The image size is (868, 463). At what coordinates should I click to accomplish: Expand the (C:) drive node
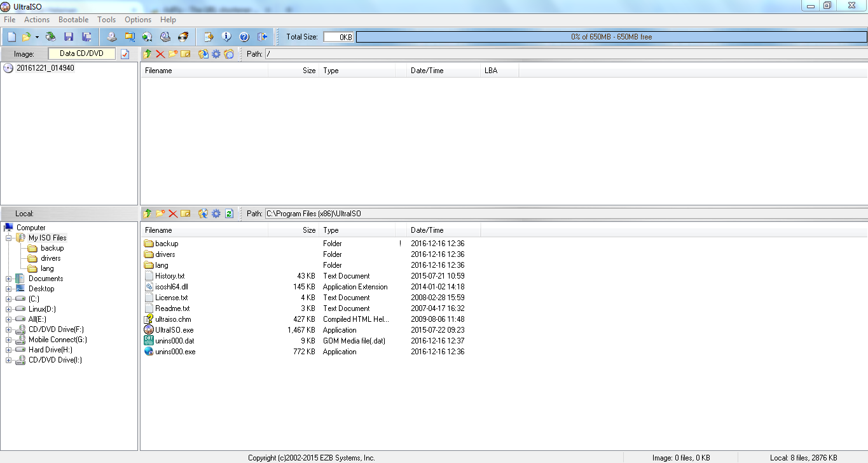click(x=8, y=299)
